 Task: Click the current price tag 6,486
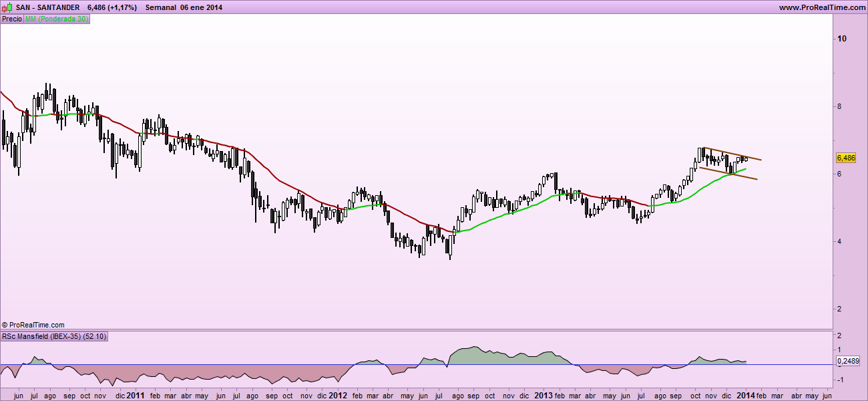click(845, 158)
